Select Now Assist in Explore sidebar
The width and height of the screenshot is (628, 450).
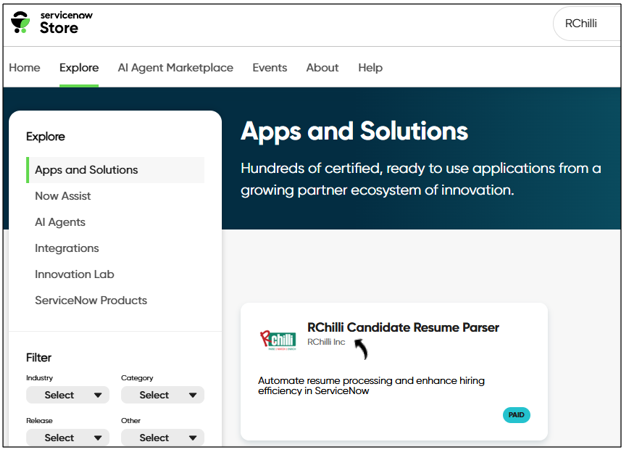[x=62, y=196]
